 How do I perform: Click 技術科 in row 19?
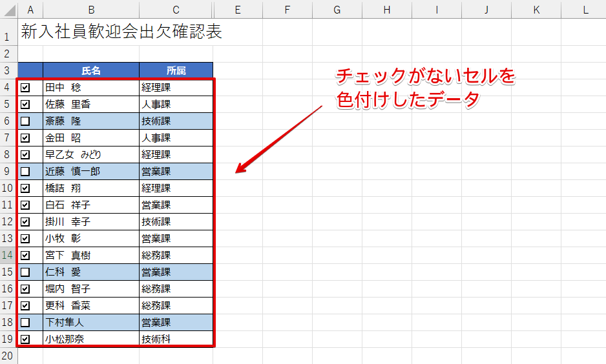(x=176, y=339)
